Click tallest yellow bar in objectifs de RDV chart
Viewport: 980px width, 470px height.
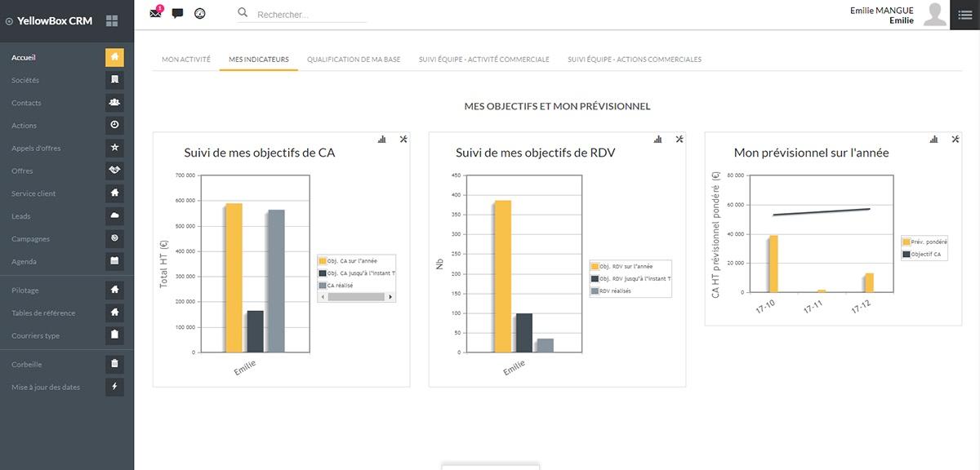502,277
